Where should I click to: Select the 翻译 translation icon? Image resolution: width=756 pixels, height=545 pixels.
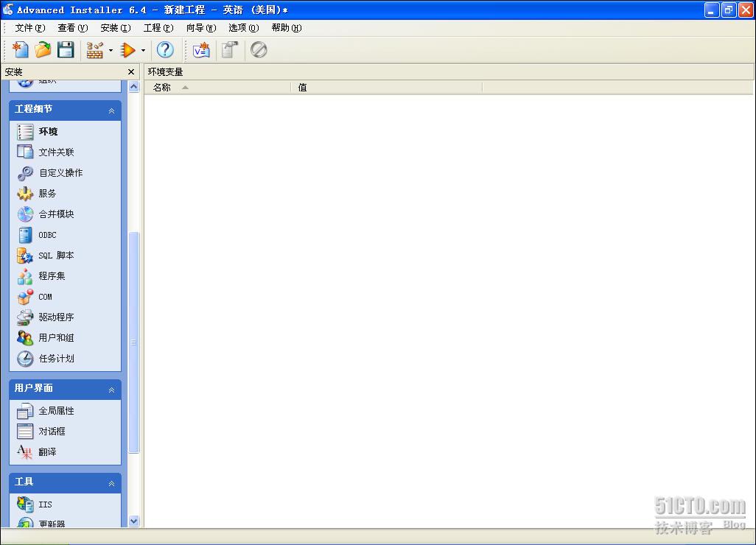26,451
